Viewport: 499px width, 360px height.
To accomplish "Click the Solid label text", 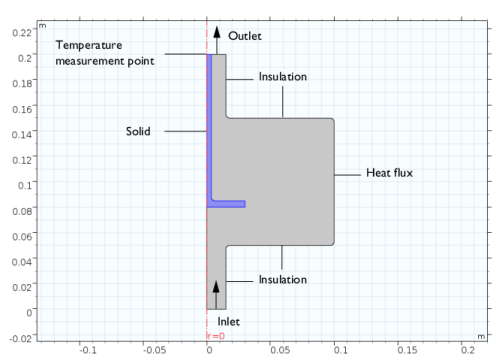I will coord(138,131).
